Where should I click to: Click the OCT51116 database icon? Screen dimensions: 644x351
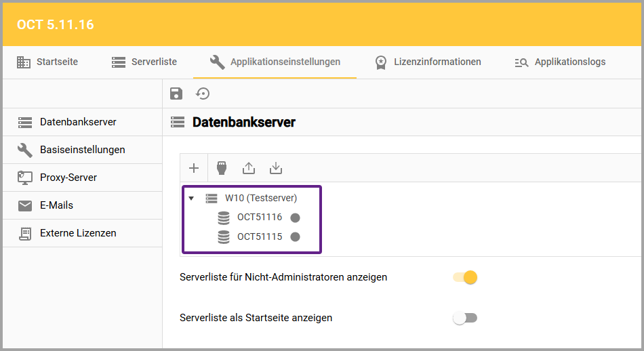[224, 218]
